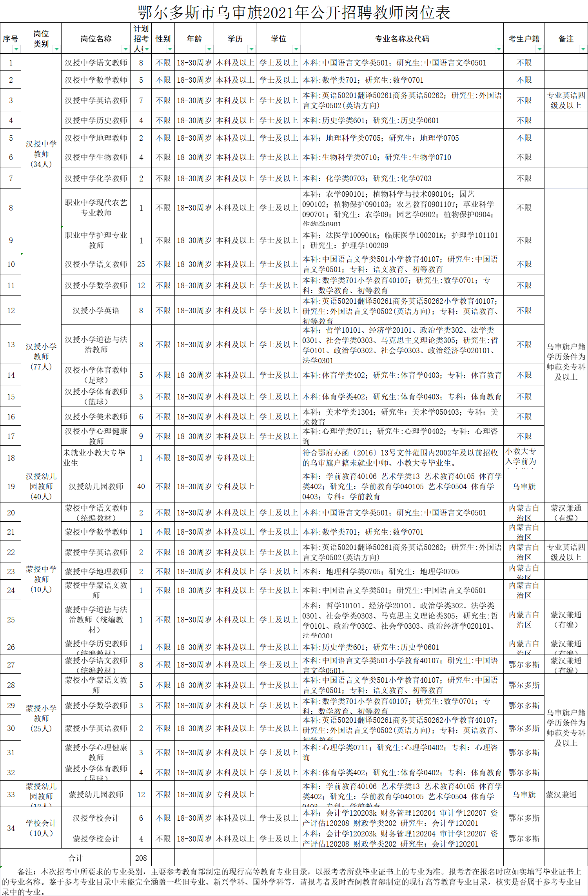Select the 专科及以上 cell in row 19
The height and width of the screenshot is (896, 588).
(x=235, y=486)
